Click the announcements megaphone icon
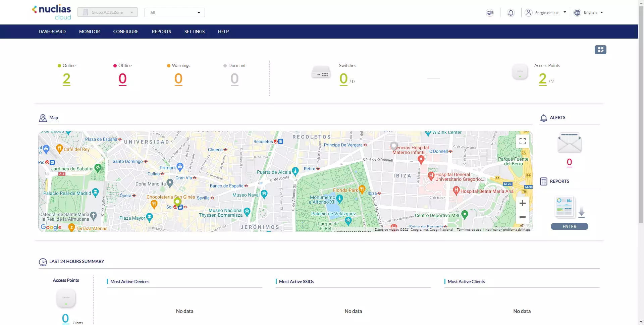The width and height of the screenshot is (644, 325). click(490, 13)
